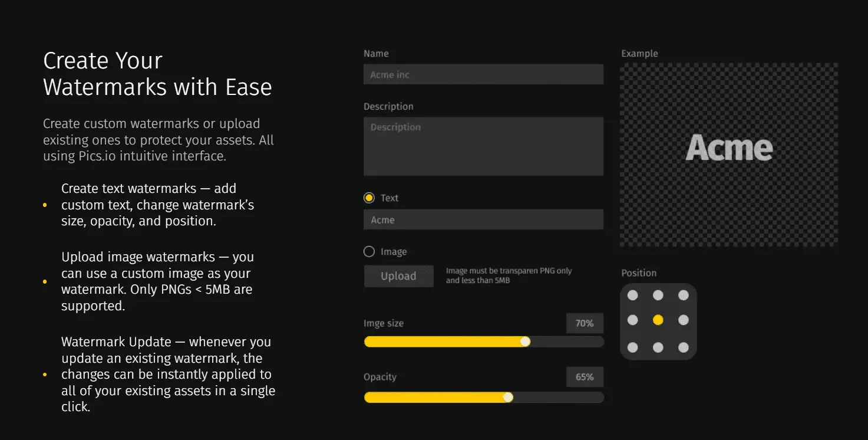Focus the Name input field
The width and height of the screenshot is (868, 440).
[x=483, y=75]
